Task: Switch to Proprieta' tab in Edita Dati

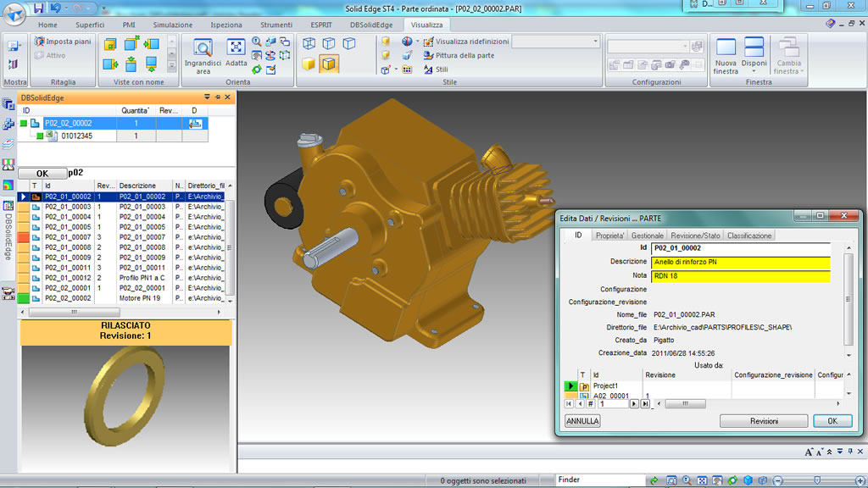Action: 609,236
